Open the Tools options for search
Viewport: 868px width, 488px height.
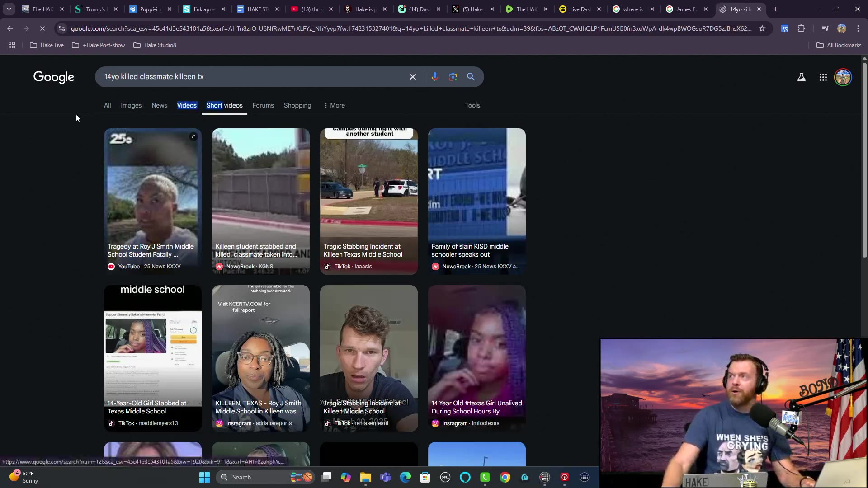(x=472, y=105)
